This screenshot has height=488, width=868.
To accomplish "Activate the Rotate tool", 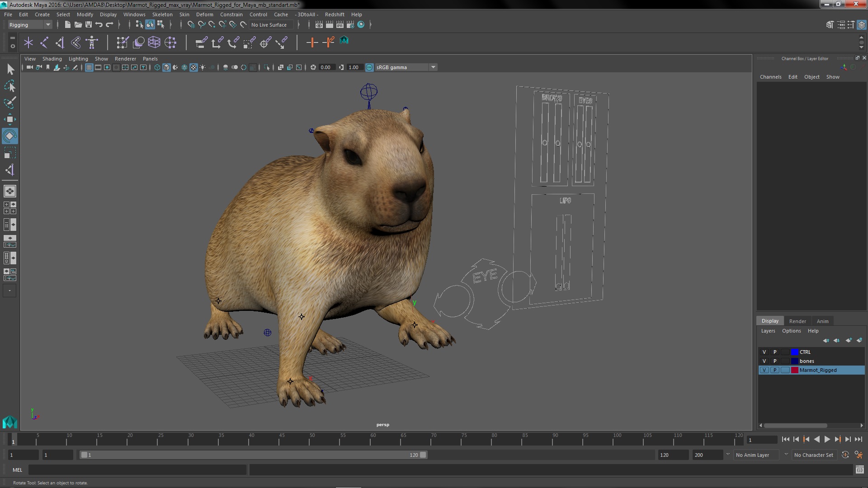I will (10, 136).
